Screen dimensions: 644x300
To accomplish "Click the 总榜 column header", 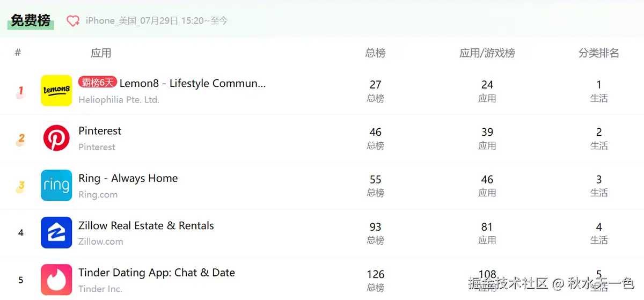I will coord(375,53).
